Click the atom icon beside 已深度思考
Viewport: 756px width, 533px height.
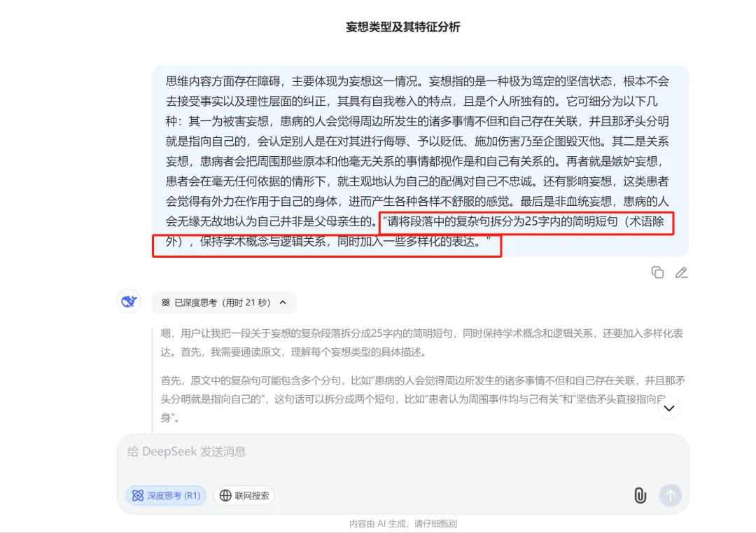point(166,303)
